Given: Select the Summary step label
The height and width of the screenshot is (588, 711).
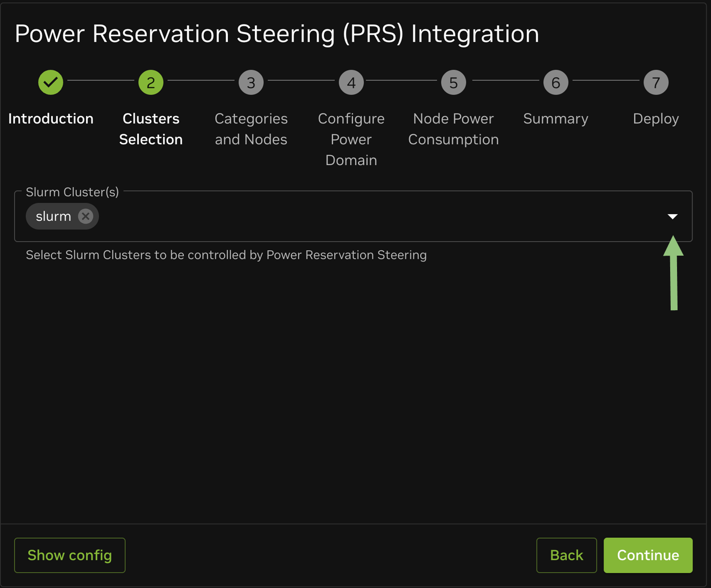Looking at the screenshot, I should pos(556,118).
